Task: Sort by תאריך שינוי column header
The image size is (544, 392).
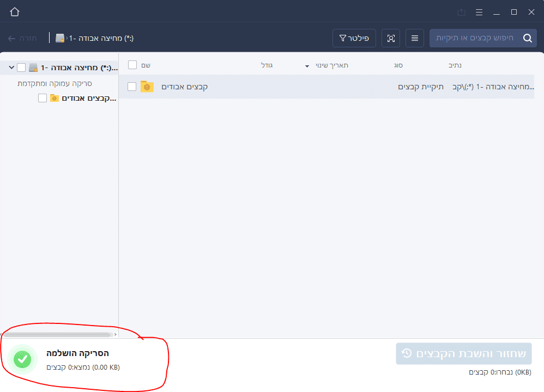Action: 331,65
